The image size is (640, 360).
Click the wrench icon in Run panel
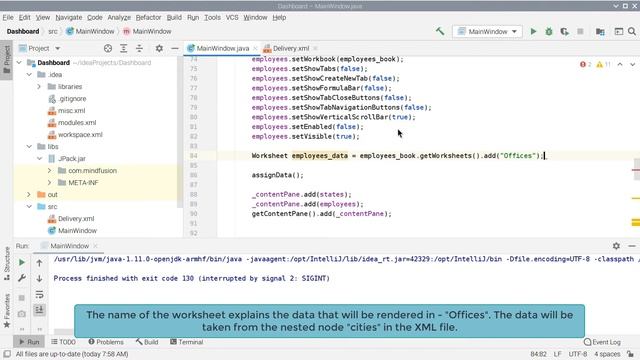click(22, 278)
